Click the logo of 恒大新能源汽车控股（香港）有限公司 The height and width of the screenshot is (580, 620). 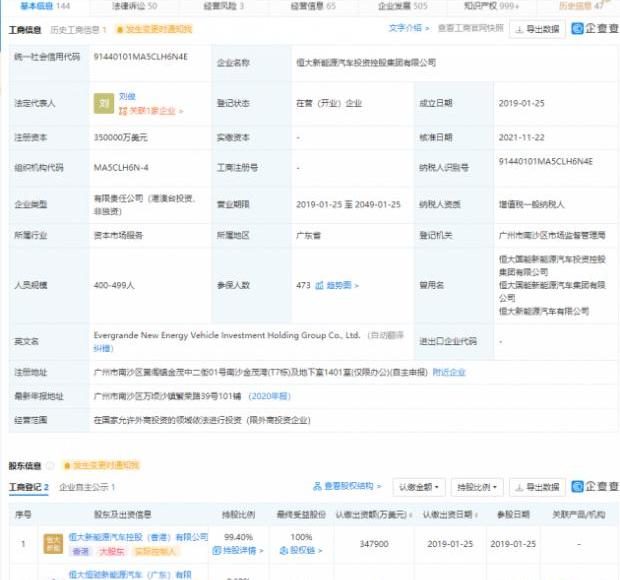point(53,544)
